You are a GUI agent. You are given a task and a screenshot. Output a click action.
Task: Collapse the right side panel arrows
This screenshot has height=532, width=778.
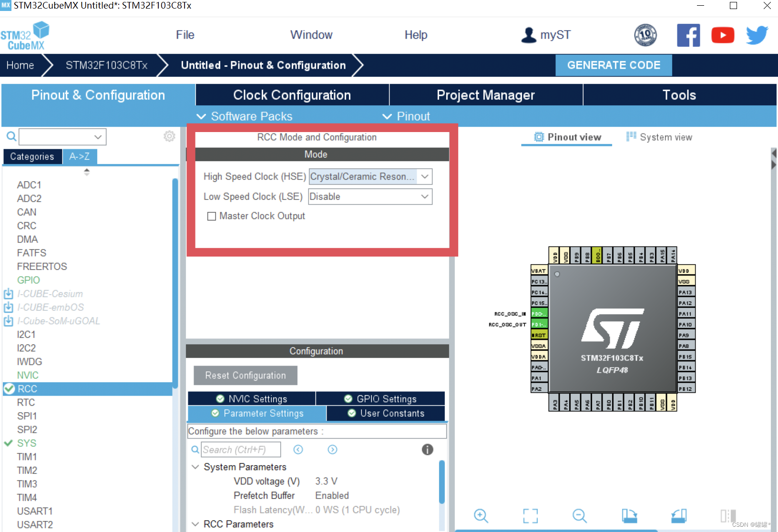pos(774,159)
